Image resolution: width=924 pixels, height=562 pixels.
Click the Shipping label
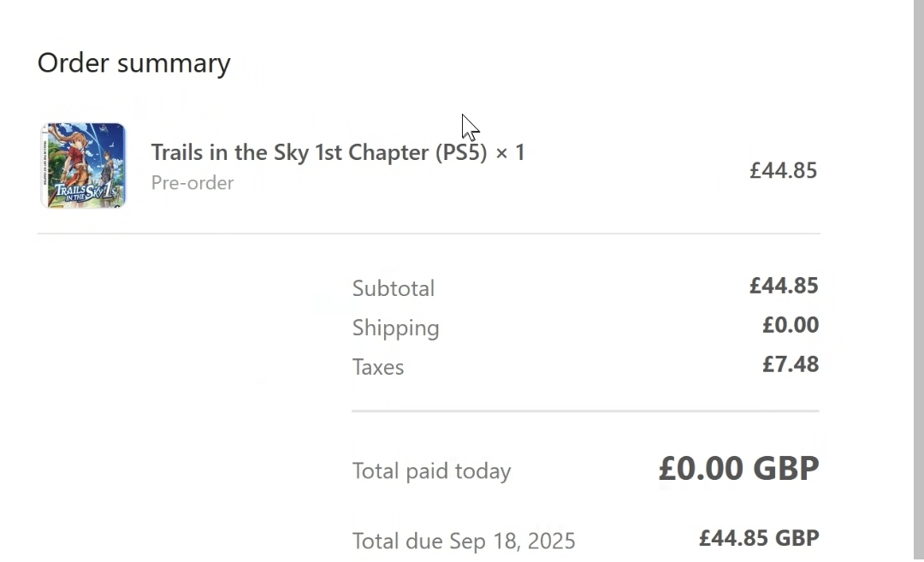[x=395, y=328]
